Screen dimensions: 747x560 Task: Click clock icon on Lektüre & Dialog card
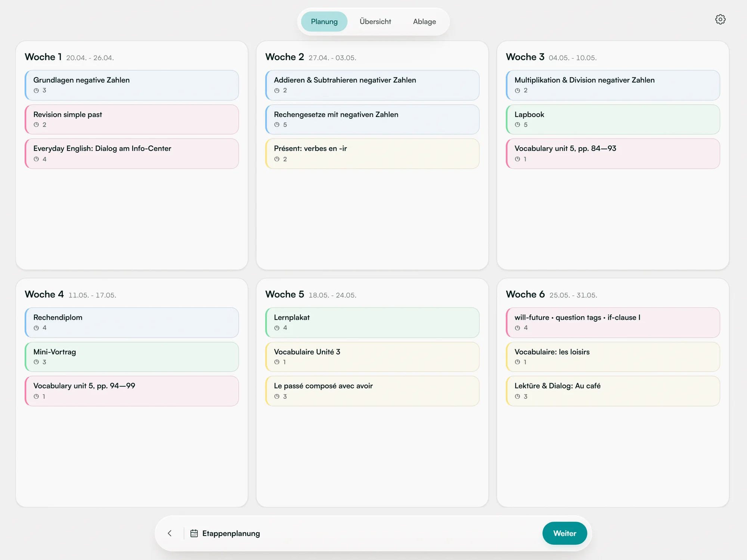[517, 396]
